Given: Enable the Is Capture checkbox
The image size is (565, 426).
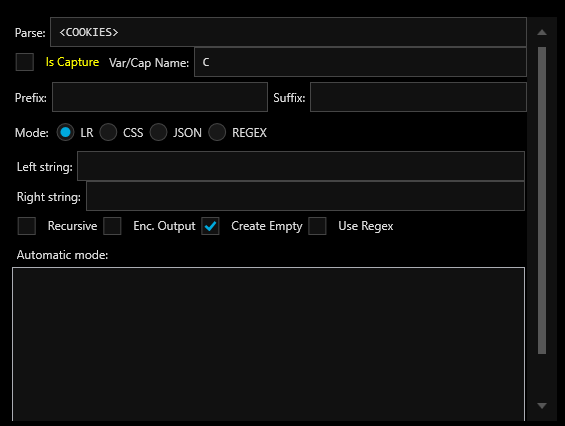Looking at the screenshot, I should point(25,62).
